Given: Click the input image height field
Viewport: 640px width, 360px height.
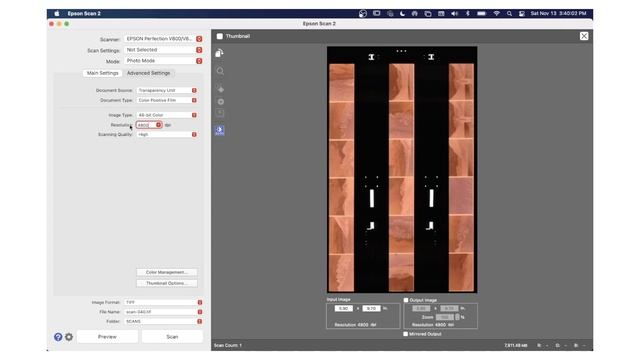Looking at the screenshot, I should coord(371,309).
